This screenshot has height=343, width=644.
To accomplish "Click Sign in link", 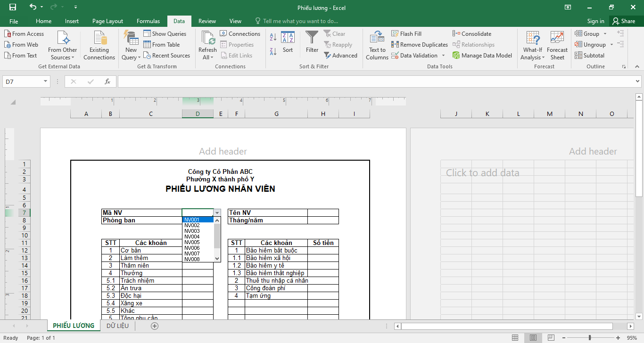I will tap(595, 21).
